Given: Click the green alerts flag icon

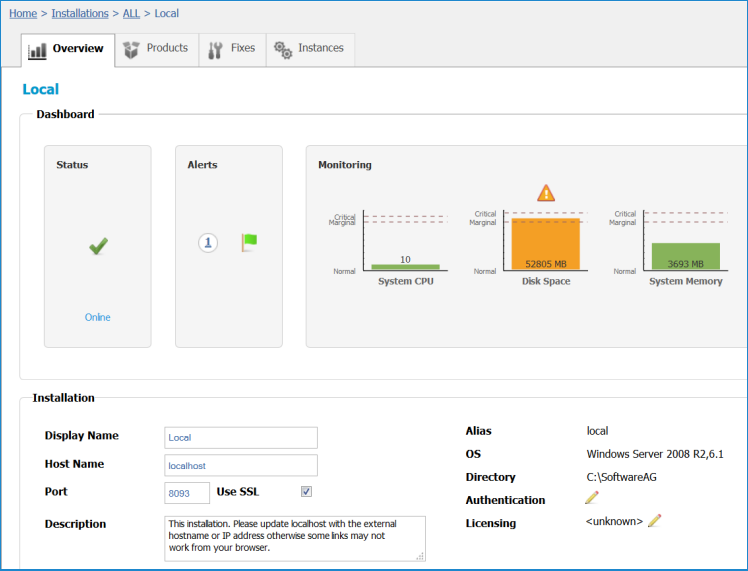Looking at the screenshot, I should point(249,242).
